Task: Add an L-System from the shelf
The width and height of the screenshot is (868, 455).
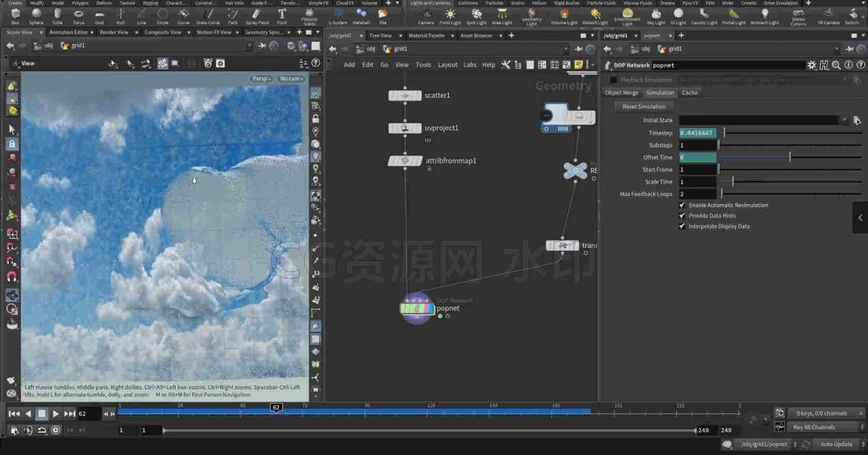Action: point(338,16)
